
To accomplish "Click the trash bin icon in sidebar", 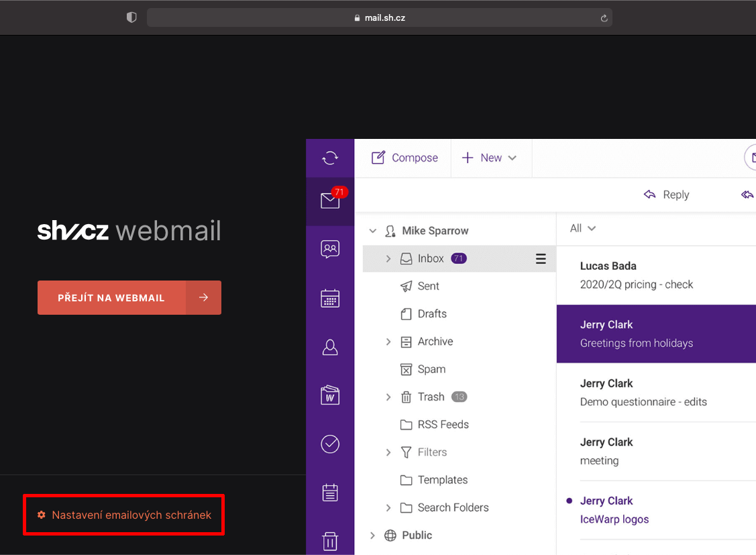I will pyautogui.click(x=330, y=541).
